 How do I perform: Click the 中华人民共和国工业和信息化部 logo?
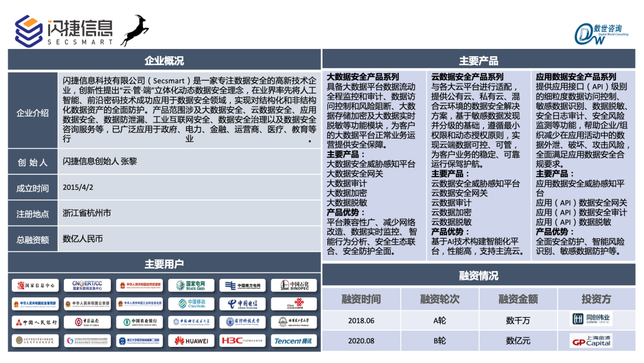pyautogui.click(x=139, y=304)
